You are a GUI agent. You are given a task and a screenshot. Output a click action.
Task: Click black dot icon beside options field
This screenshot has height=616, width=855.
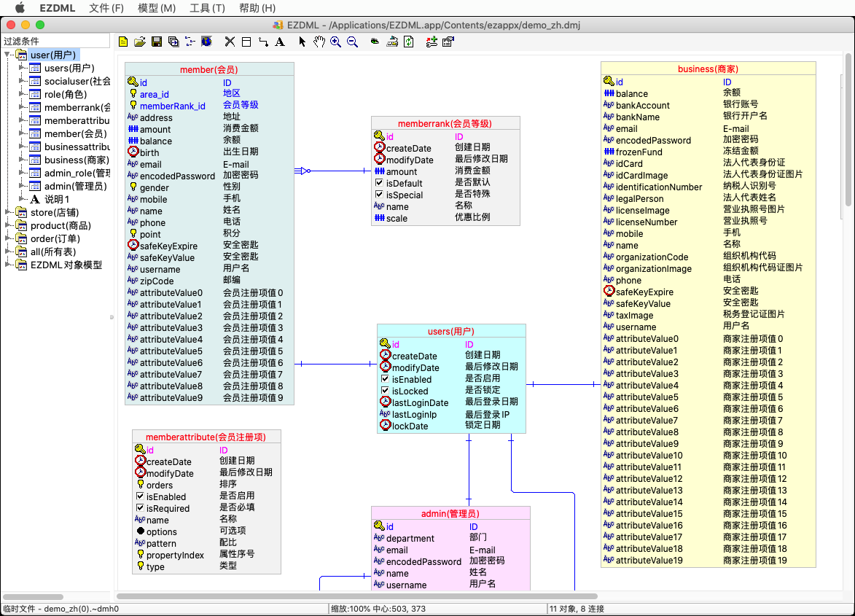(141, 531)
